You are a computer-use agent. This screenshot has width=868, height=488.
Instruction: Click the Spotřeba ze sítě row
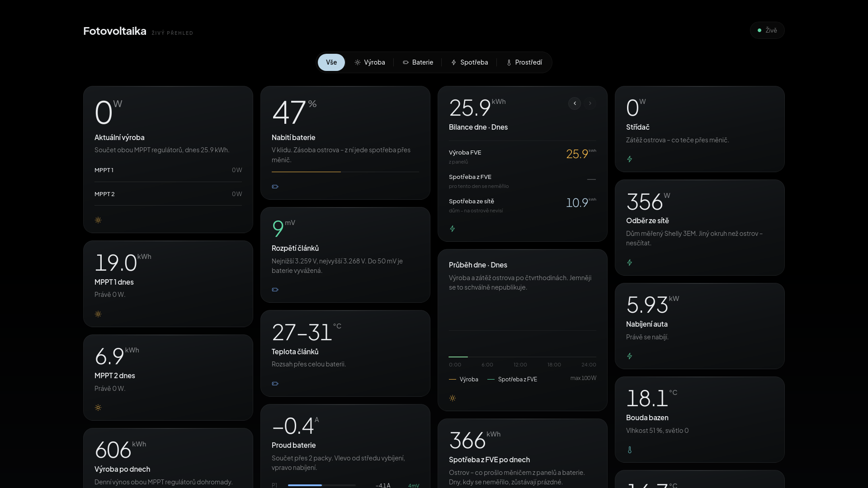click(523, 205)
